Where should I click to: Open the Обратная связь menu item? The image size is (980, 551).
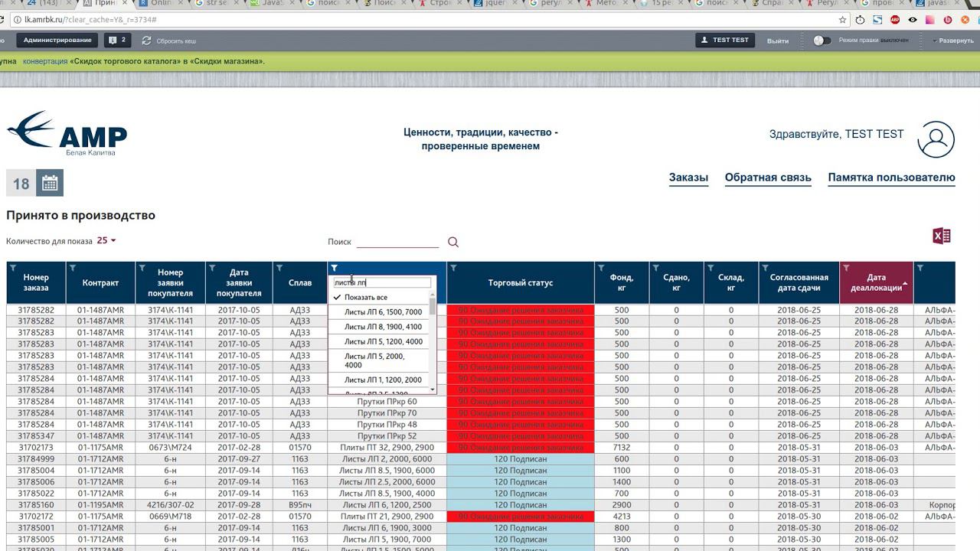768,178
